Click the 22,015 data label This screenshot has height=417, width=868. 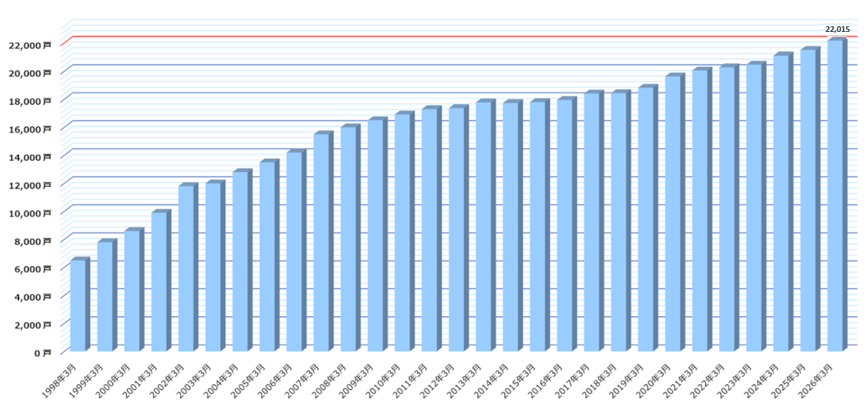coord(838,28)
